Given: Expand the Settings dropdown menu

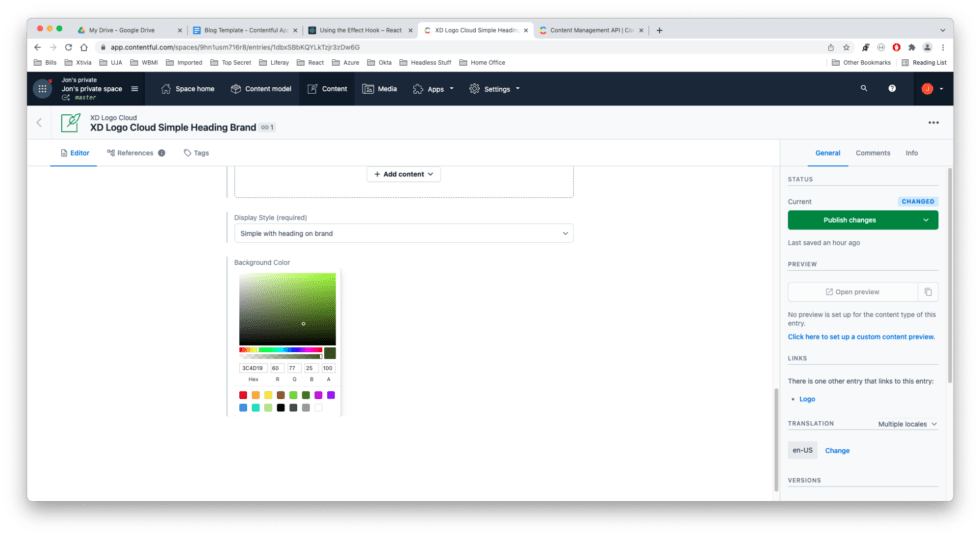Looking at the screenshot, I should click(494, 89).
